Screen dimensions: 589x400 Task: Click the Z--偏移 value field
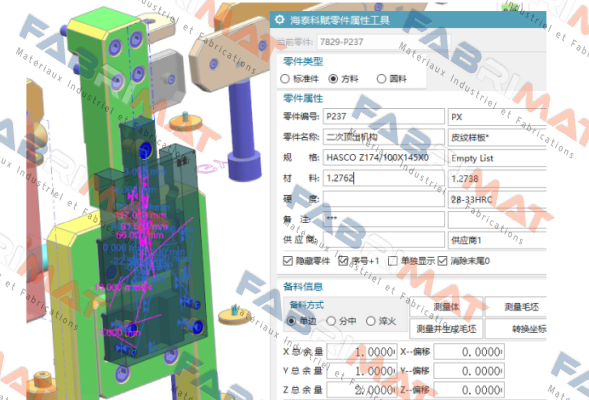[469, 390]
